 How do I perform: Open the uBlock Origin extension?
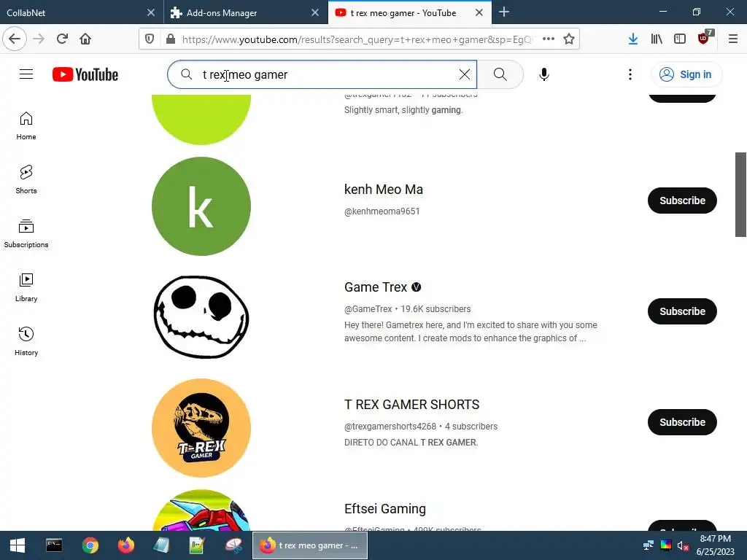point(704,38)
